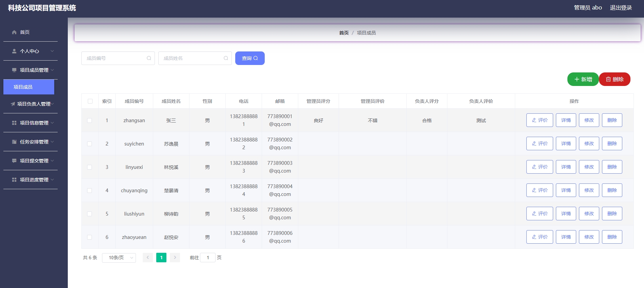Expand the 项目信息管理 menu chevron
The height and width of the screenshot is (288, 644).
(52, 123)
